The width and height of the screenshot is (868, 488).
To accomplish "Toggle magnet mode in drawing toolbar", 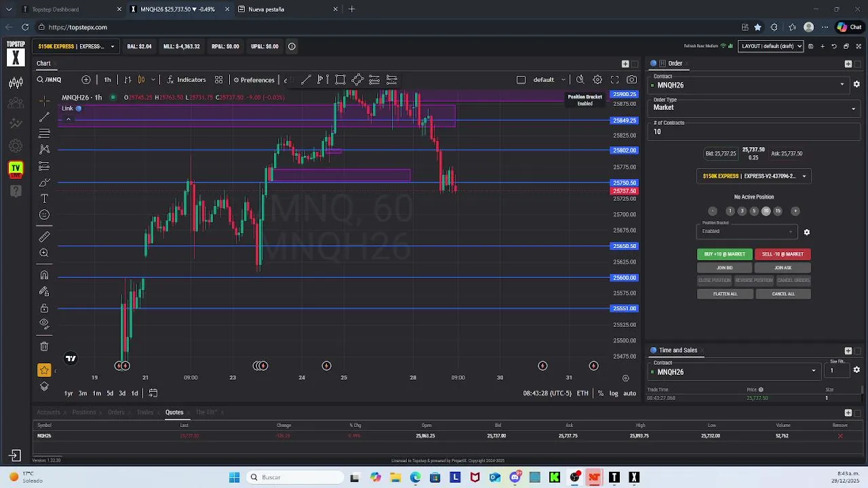I will pos(44,274).
